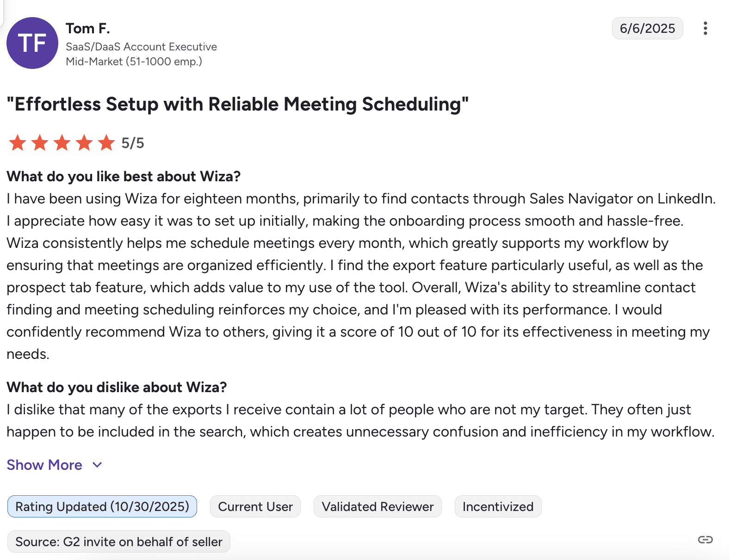Select the Current User badge
The image size is (730, 560).
pos(255,506)
